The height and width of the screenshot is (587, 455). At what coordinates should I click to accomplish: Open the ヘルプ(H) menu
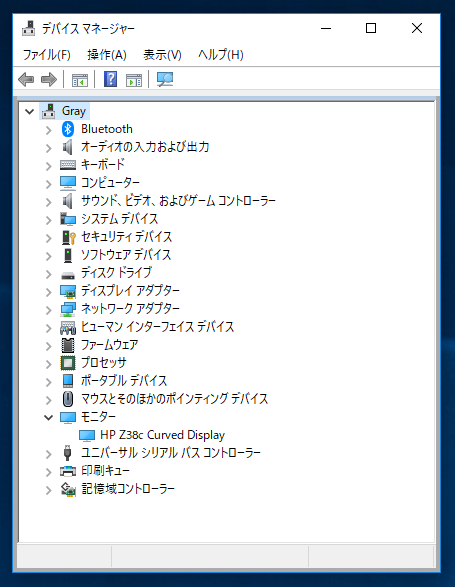tap(221, 55)
